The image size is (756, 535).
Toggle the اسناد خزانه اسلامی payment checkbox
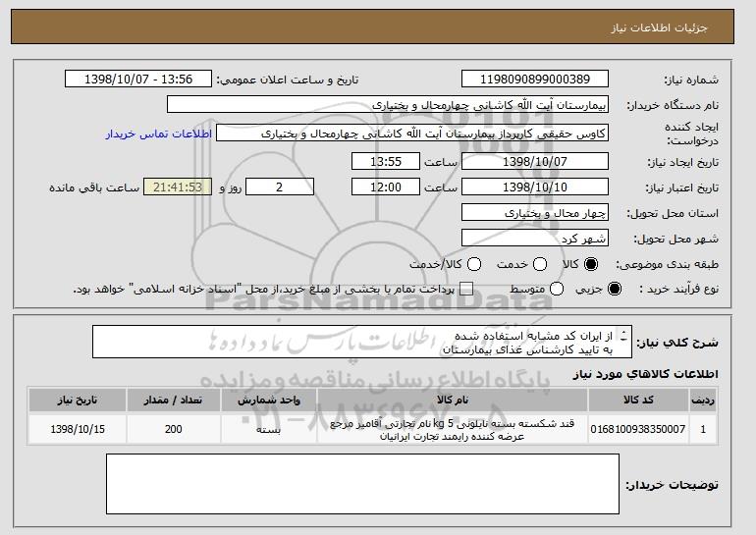point(466,290)
